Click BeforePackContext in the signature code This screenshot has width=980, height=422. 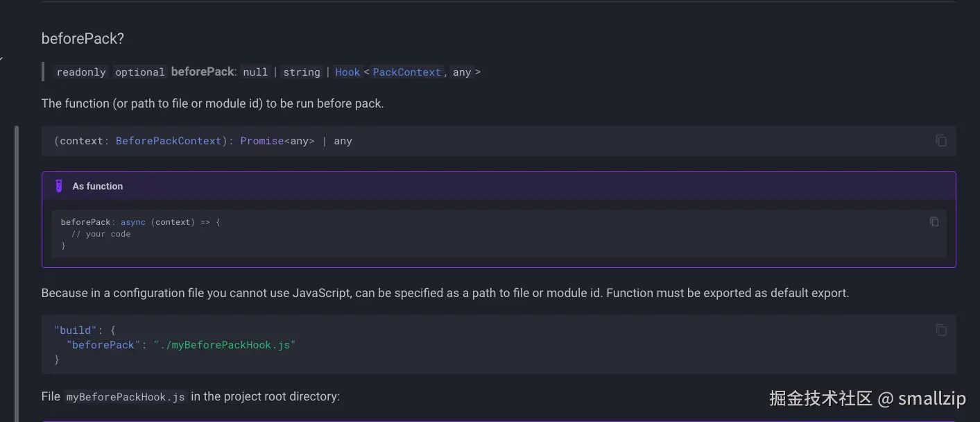pos(169,141)
